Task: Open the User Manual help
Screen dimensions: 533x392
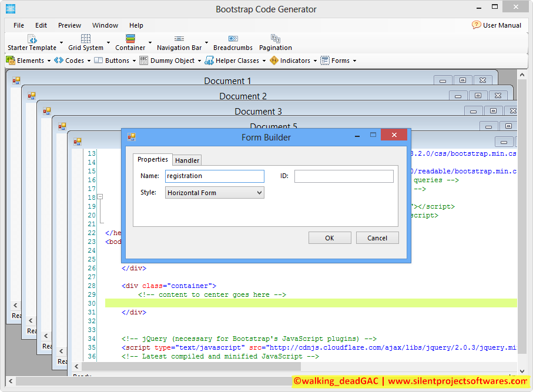Action: [x=497, y=25]
